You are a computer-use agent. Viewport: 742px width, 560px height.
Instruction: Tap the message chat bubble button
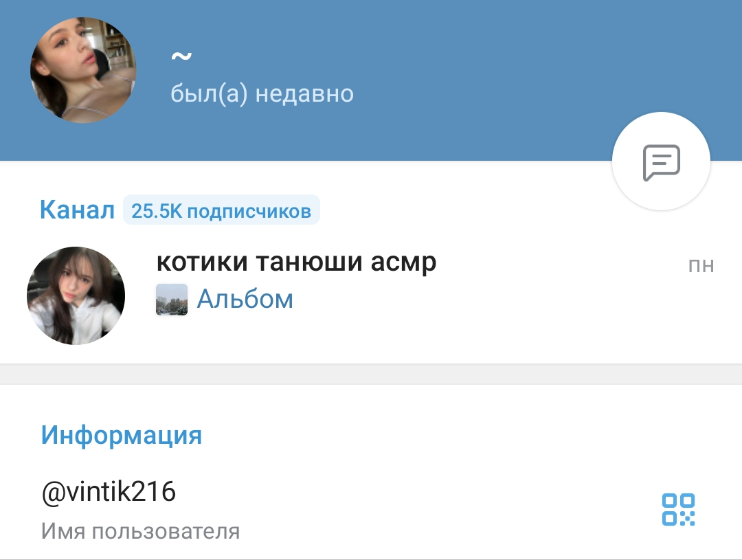pyautogui.click(x=661, y=162)
